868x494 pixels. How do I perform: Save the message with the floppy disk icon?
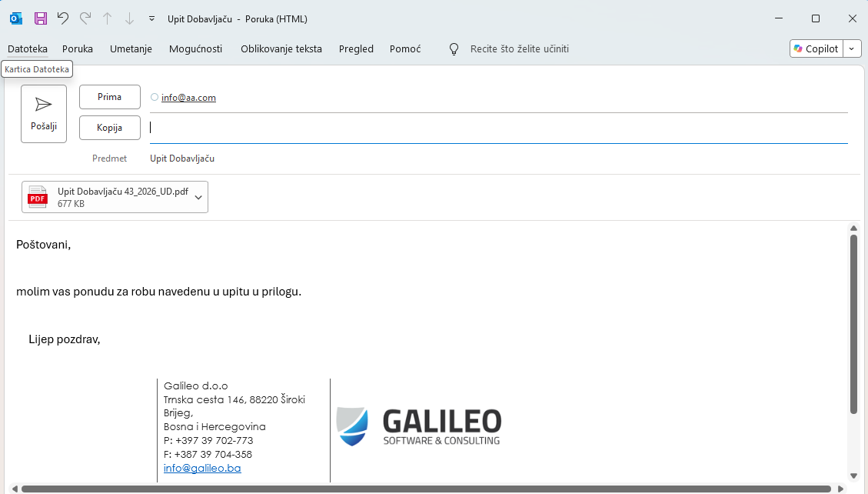41,18
